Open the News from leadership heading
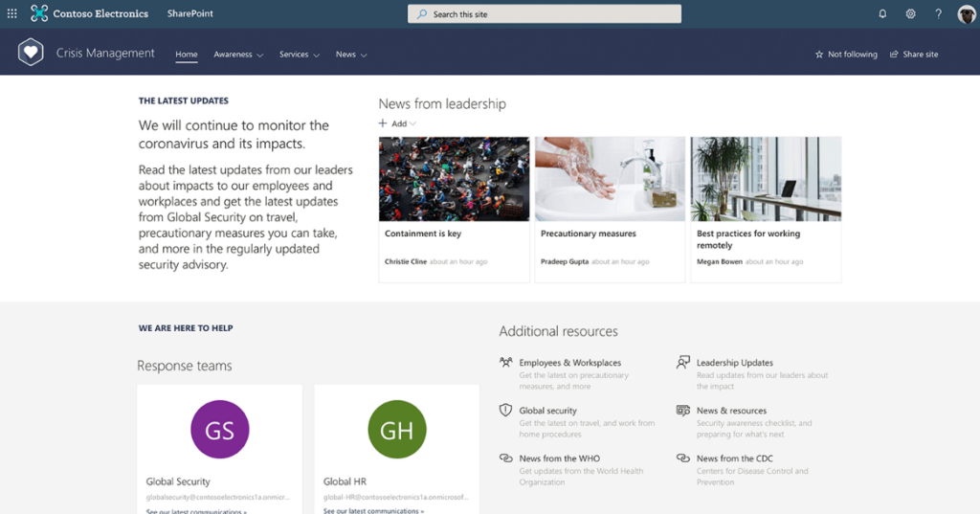Image resolution: width=980 pixels, height=514 pixels. point(442,103)
